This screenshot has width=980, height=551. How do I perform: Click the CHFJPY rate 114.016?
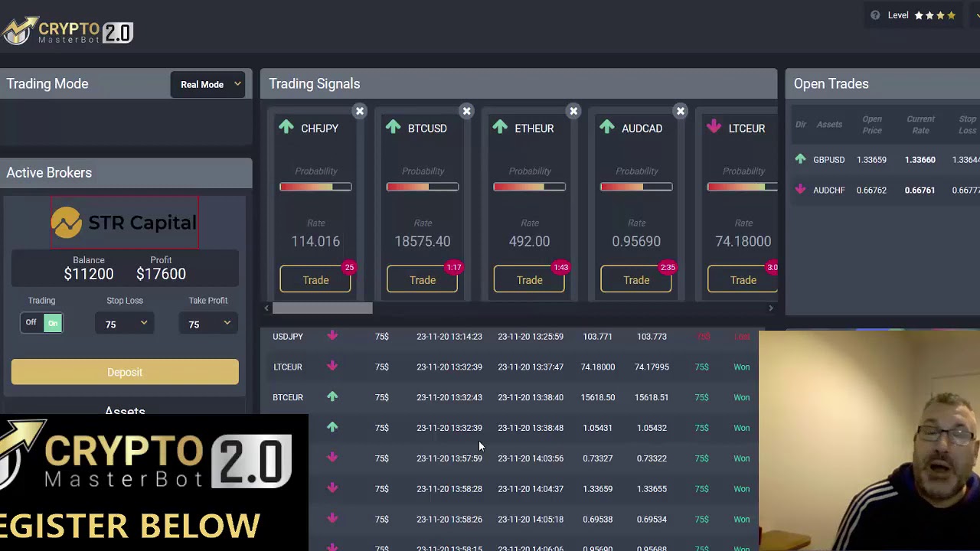tap(315, 241)
